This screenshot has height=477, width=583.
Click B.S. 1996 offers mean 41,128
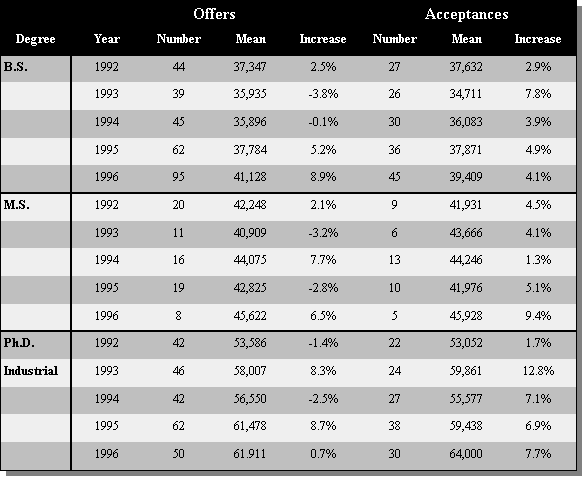point(250,177)
